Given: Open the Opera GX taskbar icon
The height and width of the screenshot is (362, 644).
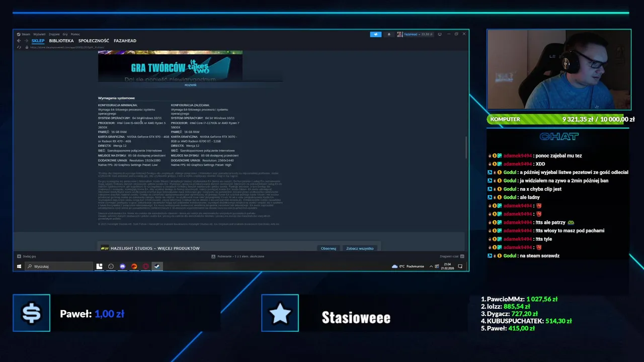Looking at the screenshot, I should (145, 266).
